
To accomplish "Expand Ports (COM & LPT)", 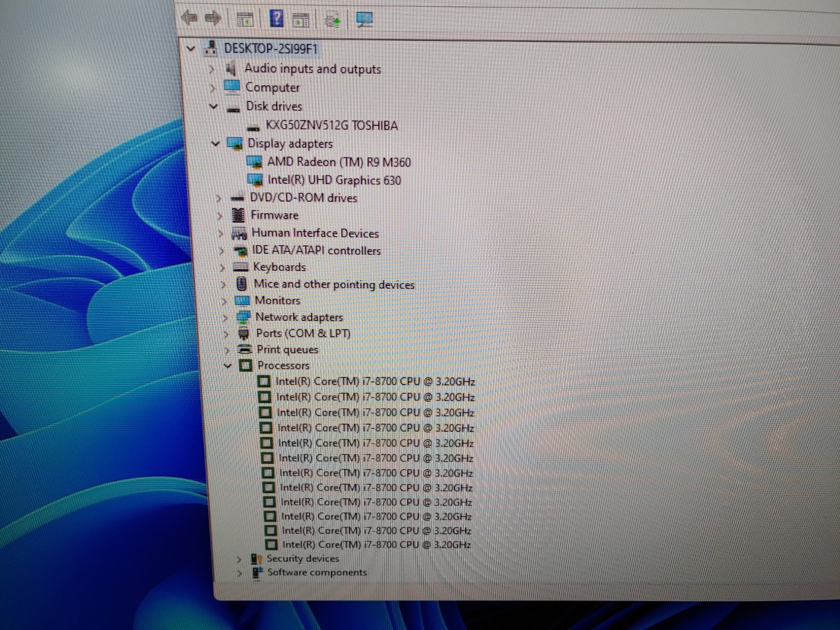I will (226, 334).
